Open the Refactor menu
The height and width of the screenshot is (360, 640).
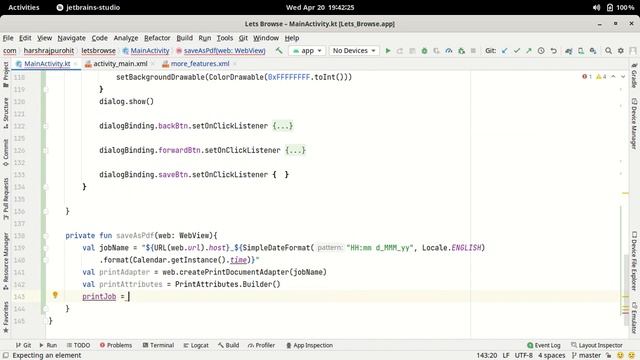pyautogui.click(x=157, y=38)
